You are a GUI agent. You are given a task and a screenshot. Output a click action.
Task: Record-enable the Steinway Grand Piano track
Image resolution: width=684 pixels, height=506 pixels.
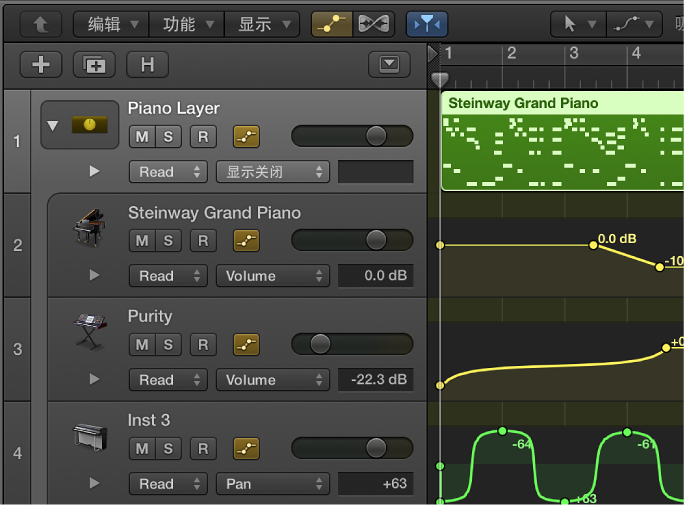pyautogui.click(x=203, y=241)
